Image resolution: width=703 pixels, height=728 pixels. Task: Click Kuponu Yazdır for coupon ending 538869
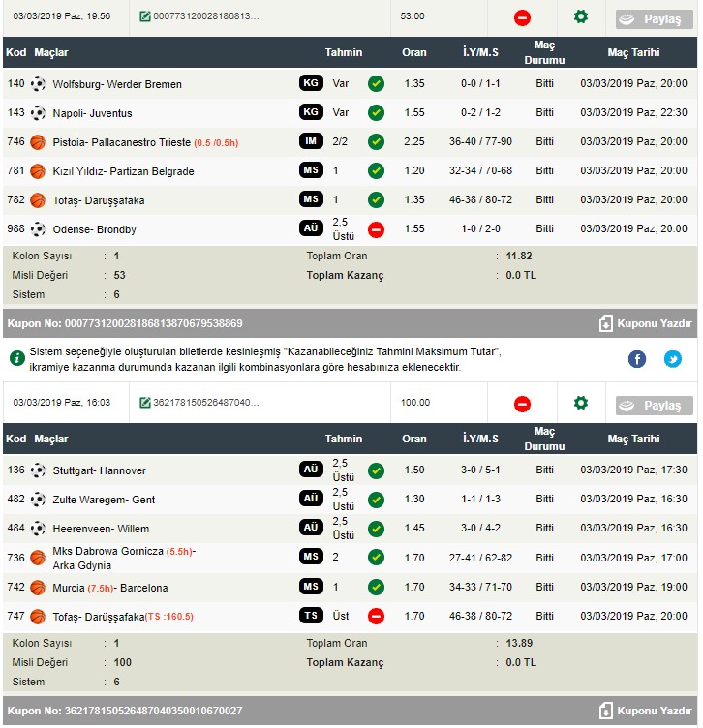[x=645, y=323]
